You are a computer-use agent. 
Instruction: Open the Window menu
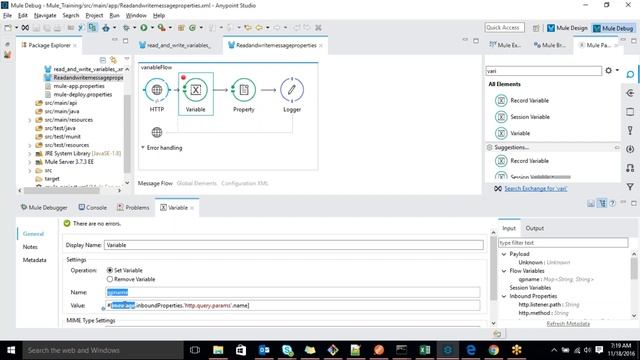(x=136, y=16)
